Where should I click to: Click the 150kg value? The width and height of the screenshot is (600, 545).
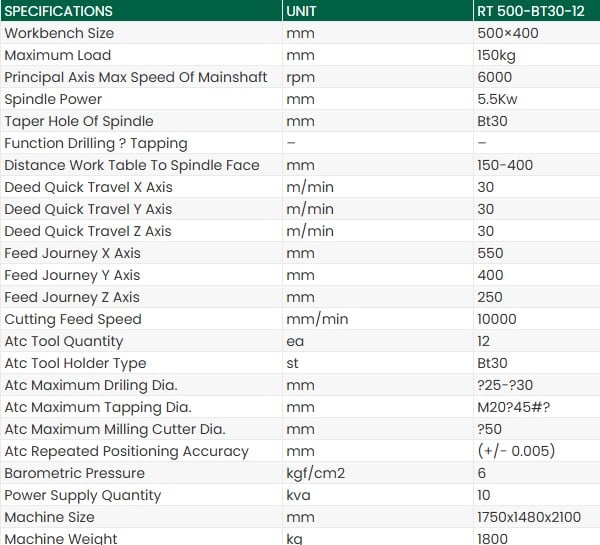pyautogui.click(x=496, y=56)
